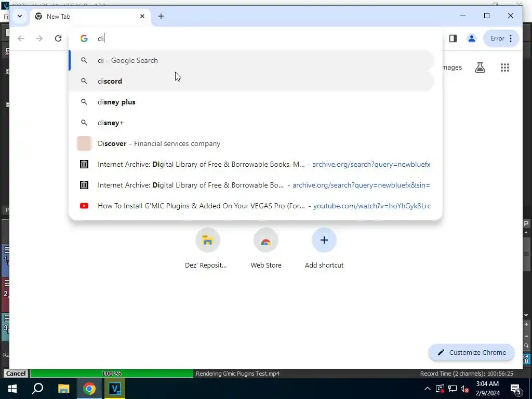532x399 pixels.
Task: Open archive.org/search?query=newbluefx history suggestion
Action: tap(252, 164)
